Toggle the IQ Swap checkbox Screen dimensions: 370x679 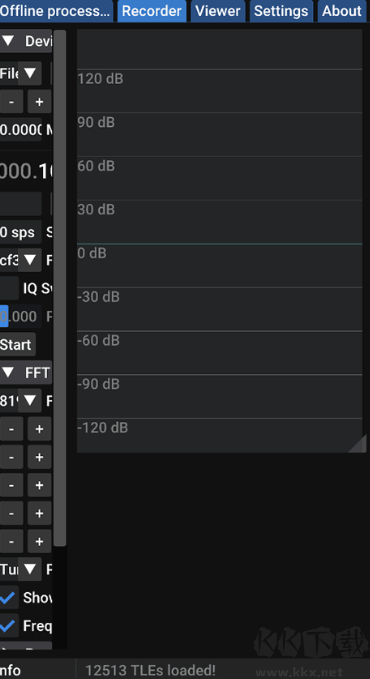[x=9, y=288]
